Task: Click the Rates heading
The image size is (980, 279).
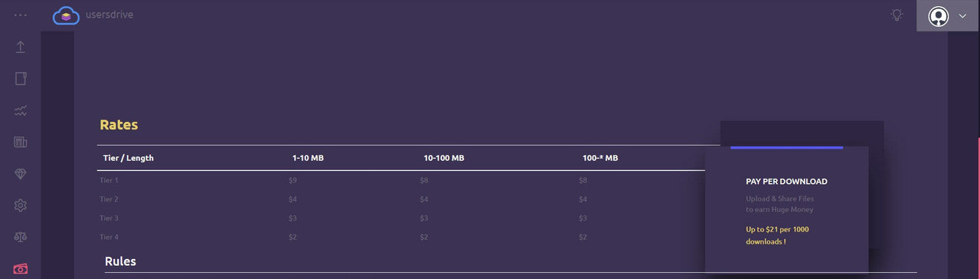Action: point(119,125)
